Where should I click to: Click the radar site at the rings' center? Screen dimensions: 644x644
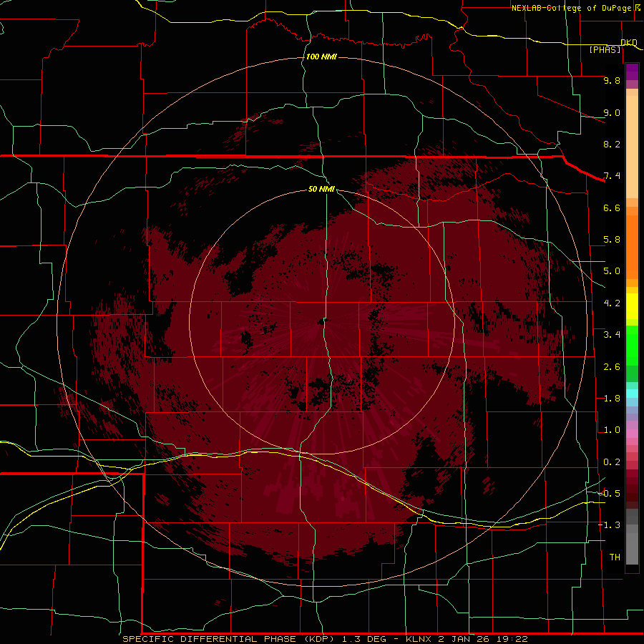click(x=321, y=322)
